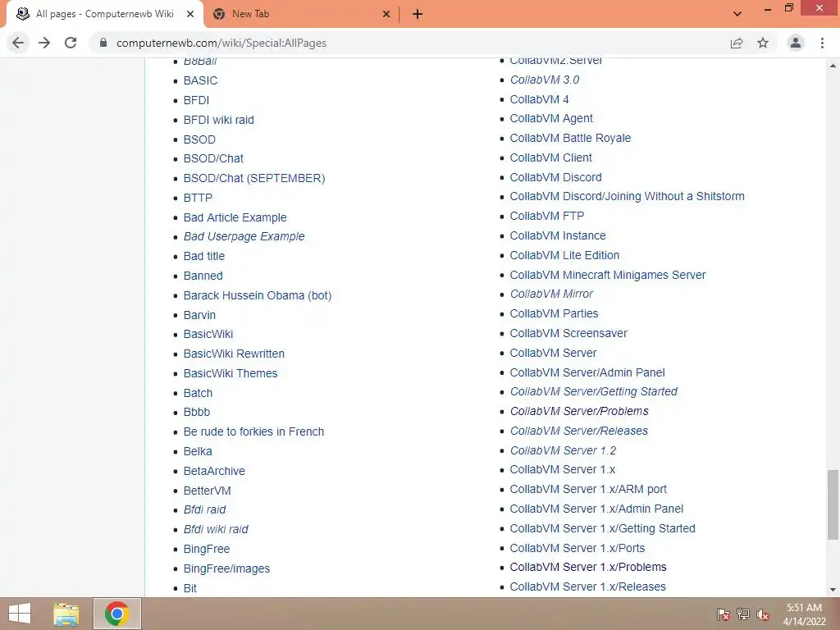The image size is (840, 630).
Task: Open CollabVM FTP link
Action: click(x=547, y=216)
